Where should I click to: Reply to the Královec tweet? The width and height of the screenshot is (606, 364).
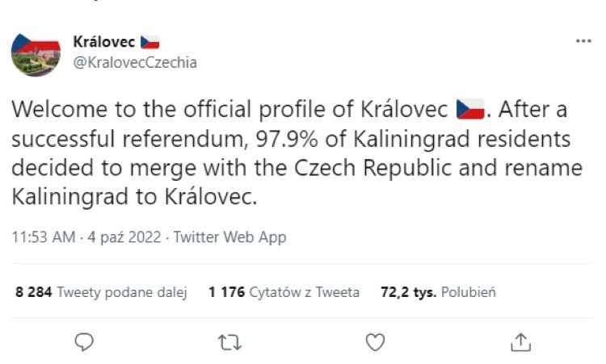[86, 342]
